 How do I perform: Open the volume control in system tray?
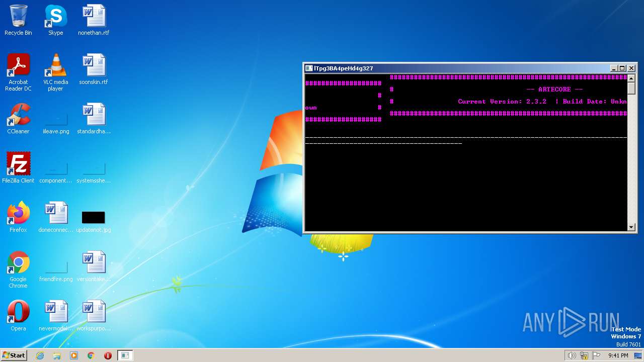coord(572,355)
